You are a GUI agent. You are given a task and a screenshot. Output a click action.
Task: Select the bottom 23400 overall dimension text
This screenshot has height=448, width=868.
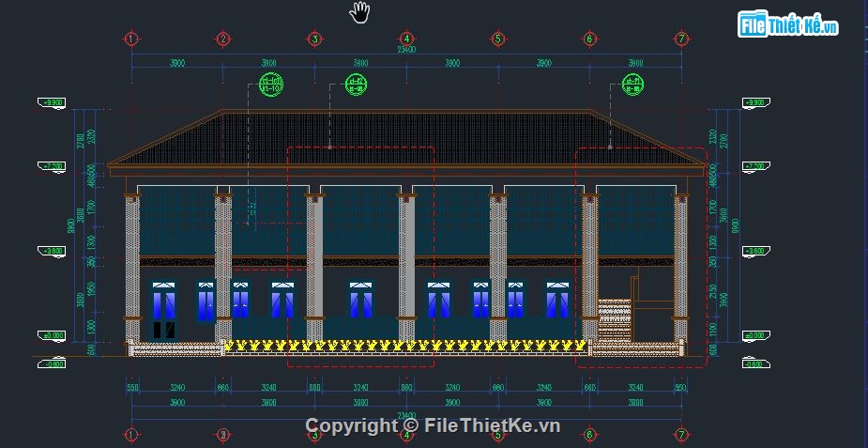tap(406, 415)
